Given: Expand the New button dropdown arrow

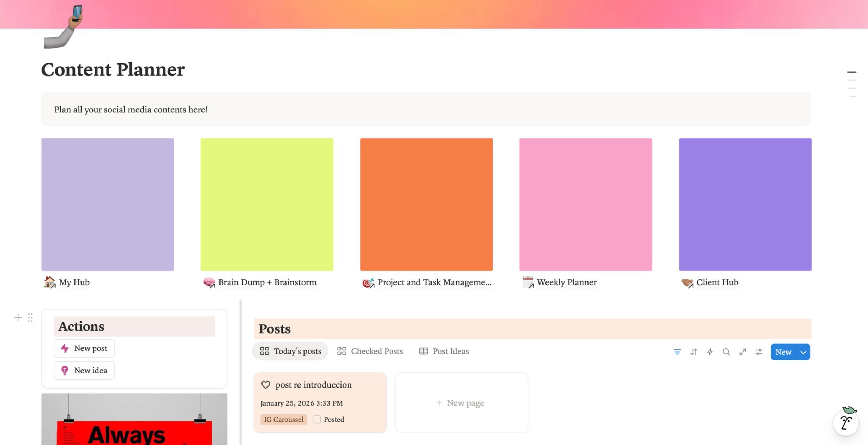Looking at the screenshot, I should pyautogui.click(x=803, y=352).
